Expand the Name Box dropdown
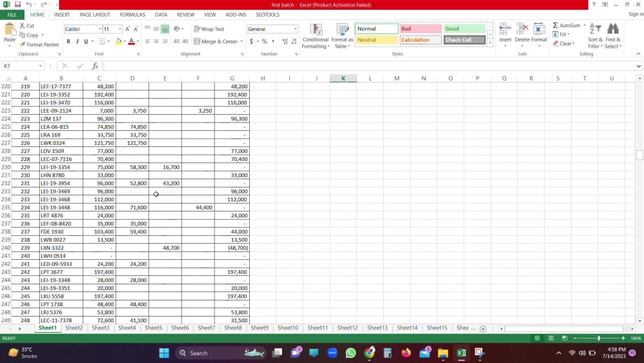Viewport: 644px width, 363px height. (x=40, y=66)
